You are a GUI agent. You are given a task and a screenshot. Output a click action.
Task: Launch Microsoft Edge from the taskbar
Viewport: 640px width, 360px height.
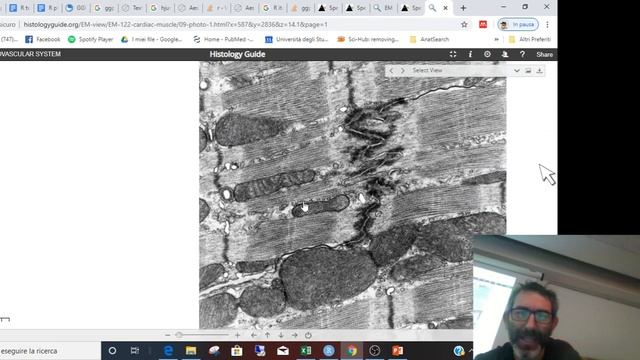[x=168, y=351]
